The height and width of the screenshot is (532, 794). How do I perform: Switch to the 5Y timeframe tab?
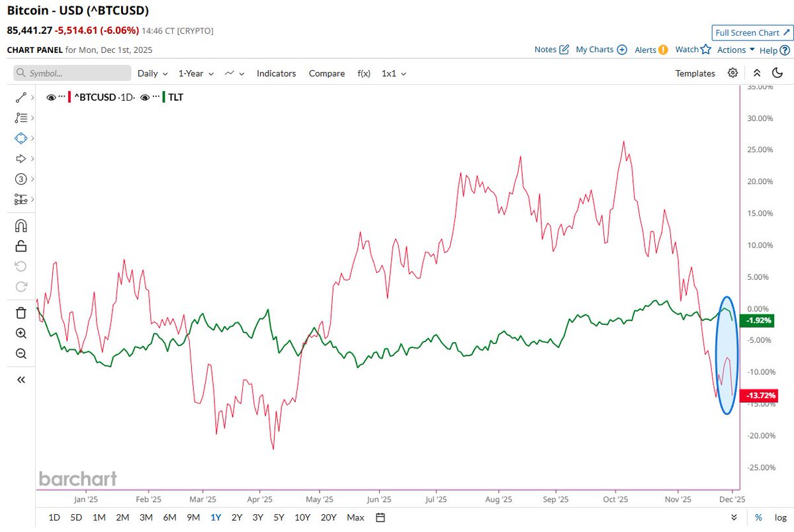pyautogui.click(x=279, y=517)
